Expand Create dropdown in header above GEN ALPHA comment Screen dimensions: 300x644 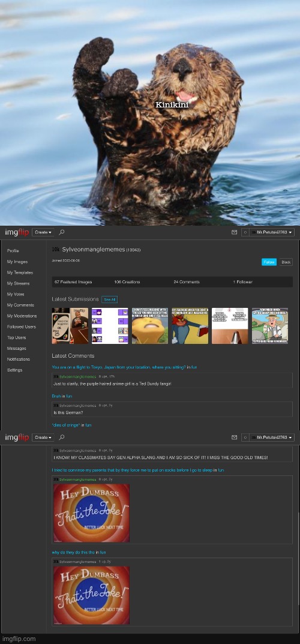[43, 438]
